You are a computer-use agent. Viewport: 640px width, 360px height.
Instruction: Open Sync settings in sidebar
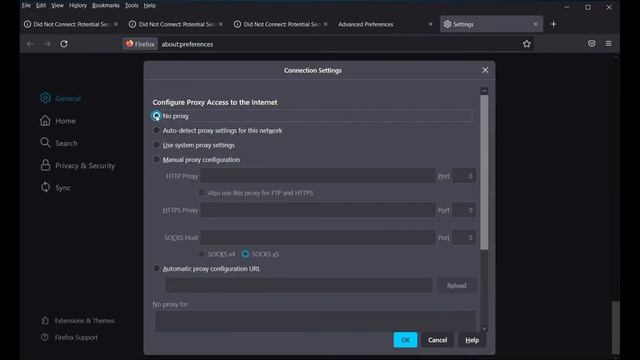pos(56,188)
